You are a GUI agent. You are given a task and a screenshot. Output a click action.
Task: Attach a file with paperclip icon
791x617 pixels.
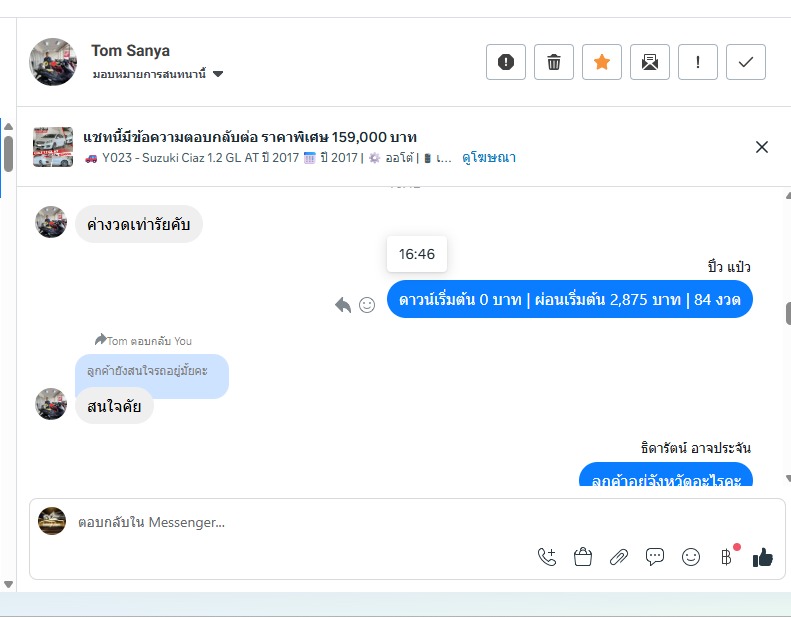[618, 557]
